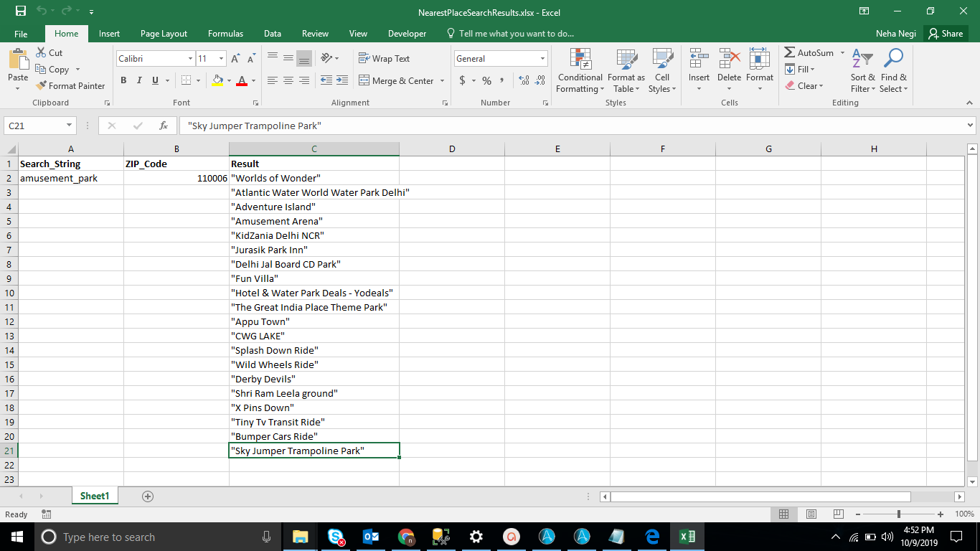Toggle Bold formatting
The height and width of the screenshot is (551, 980).
pyautogui.click(x=123, y=81)
